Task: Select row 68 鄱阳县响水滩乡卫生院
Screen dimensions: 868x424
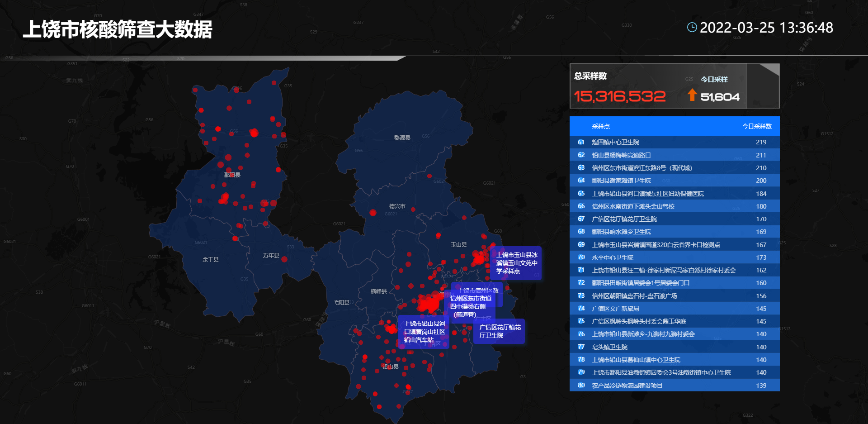Action: [x=675, y=232]
